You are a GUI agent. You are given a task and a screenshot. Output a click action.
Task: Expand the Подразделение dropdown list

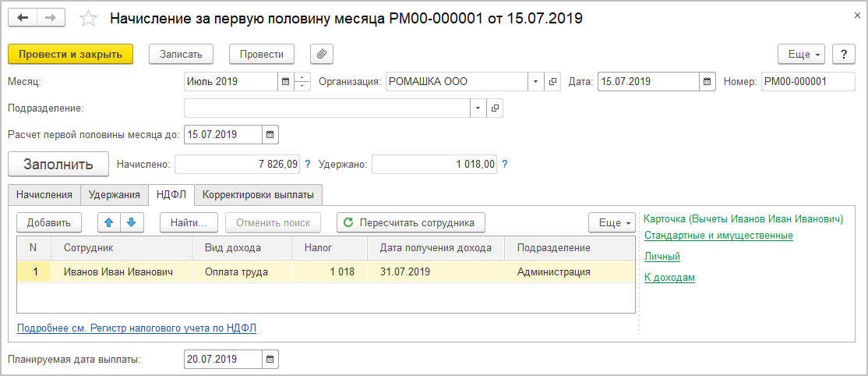click(477, 108)
